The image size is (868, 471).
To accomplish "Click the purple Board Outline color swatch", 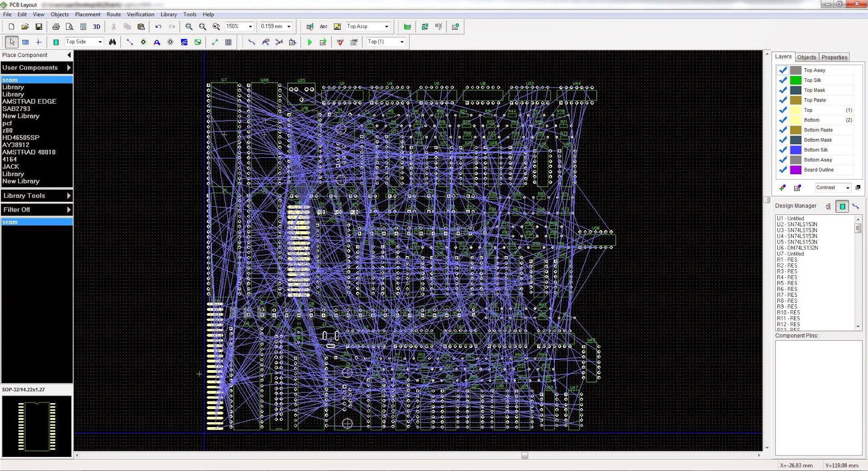I will (795, 170).
